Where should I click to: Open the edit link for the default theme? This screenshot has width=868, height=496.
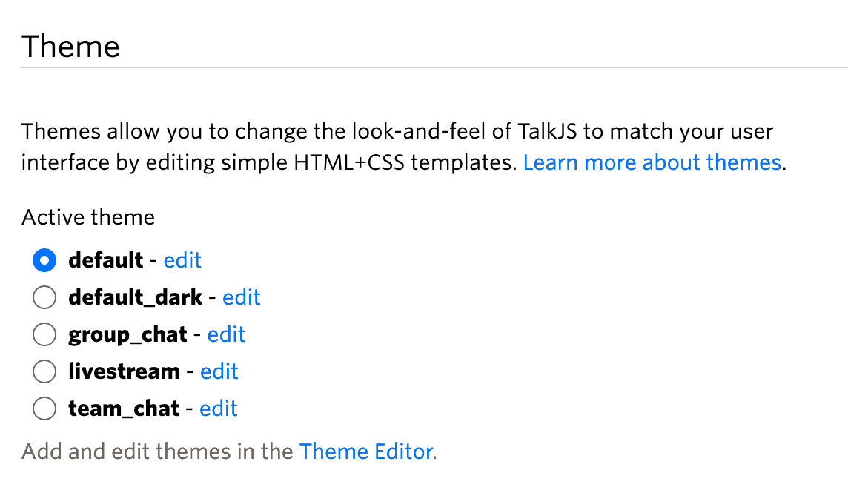(x=182, y=260)
